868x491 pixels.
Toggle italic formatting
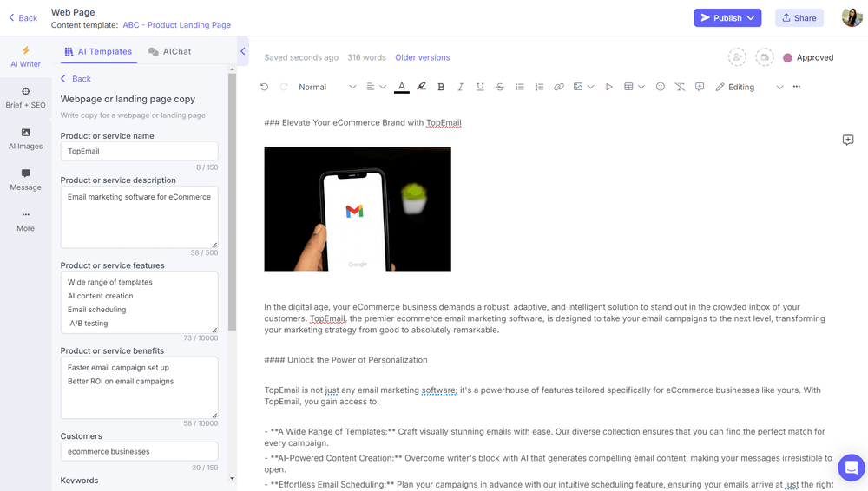[460, 87]
